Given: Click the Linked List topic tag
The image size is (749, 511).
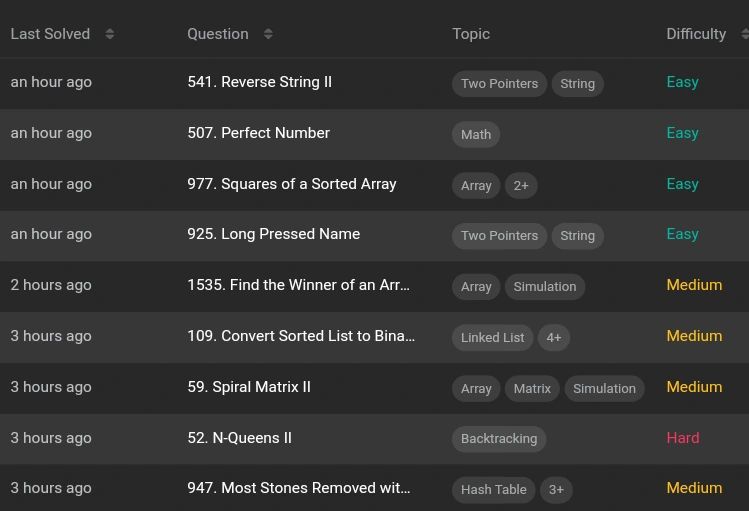Looking at the screenshot, I should tap(492, 338).
